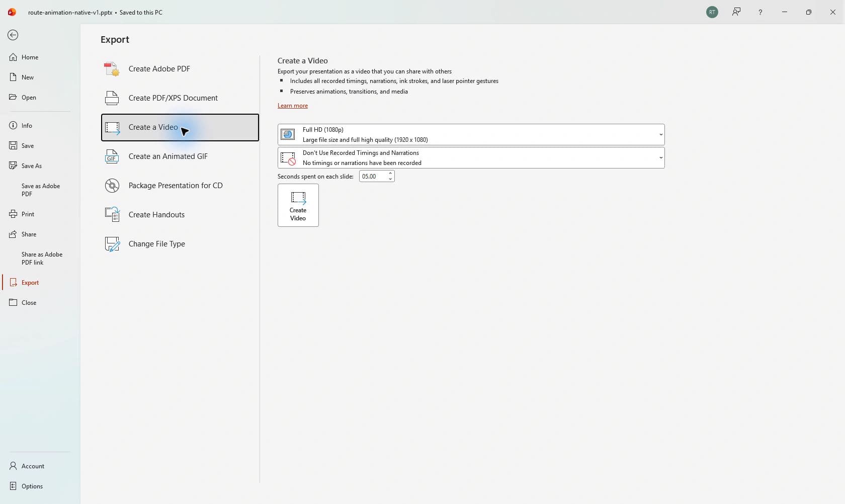Choose the Create PDF/XPS Document icon
Viewport: 845px width, 504px height.
[x=112, y=98]
